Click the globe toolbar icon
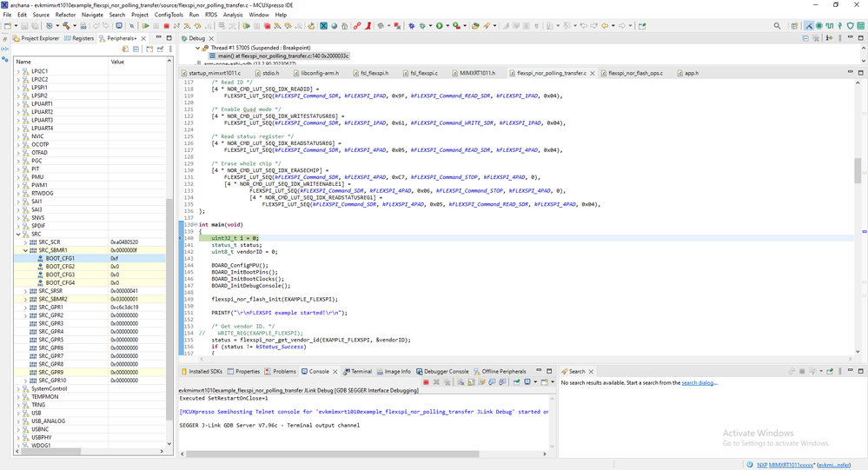The image size is (868, 470). click(334, 26)
